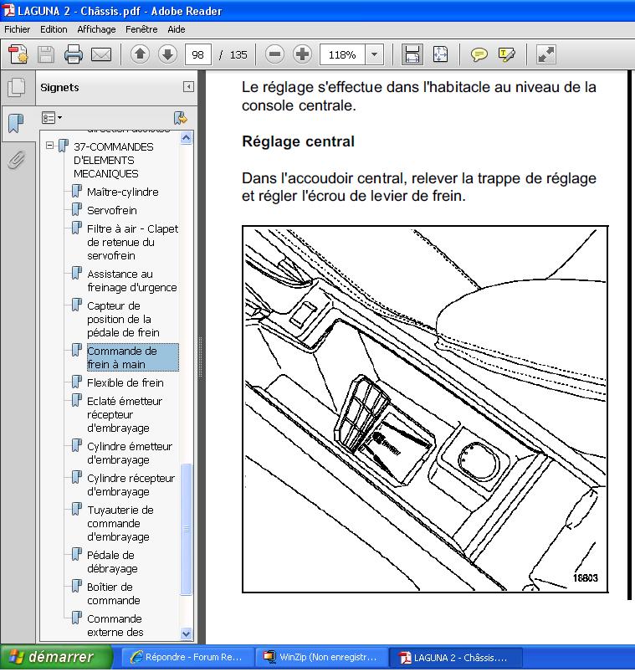Open Filtre à air - Clapet de retenue bookmark
Image resolution: width=635 pixels, height=672 pixels.
132,242
